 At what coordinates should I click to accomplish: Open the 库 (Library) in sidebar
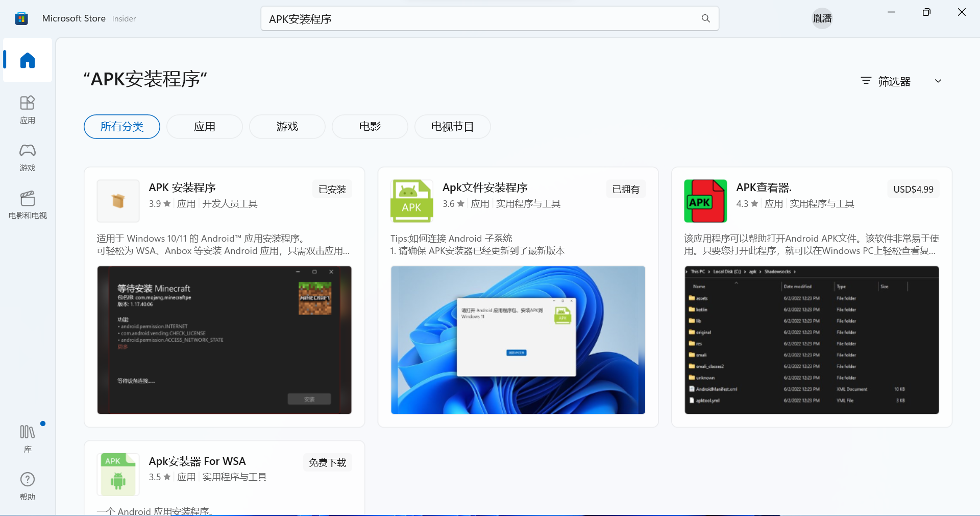[x=28, y=439]
